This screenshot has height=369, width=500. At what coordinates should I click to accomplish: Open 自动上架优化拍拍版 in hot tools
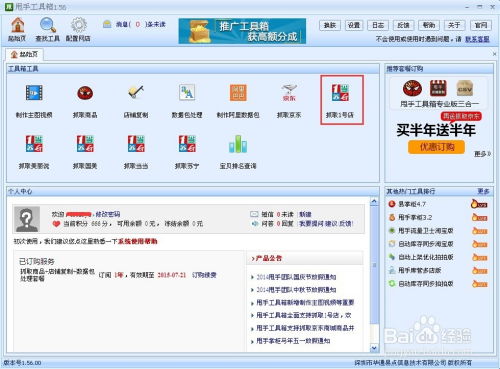click(426, 257)
